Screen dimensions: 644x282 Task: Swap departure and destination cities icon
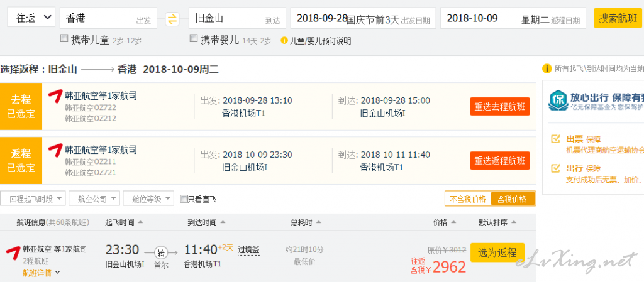(x=172, y=19)
